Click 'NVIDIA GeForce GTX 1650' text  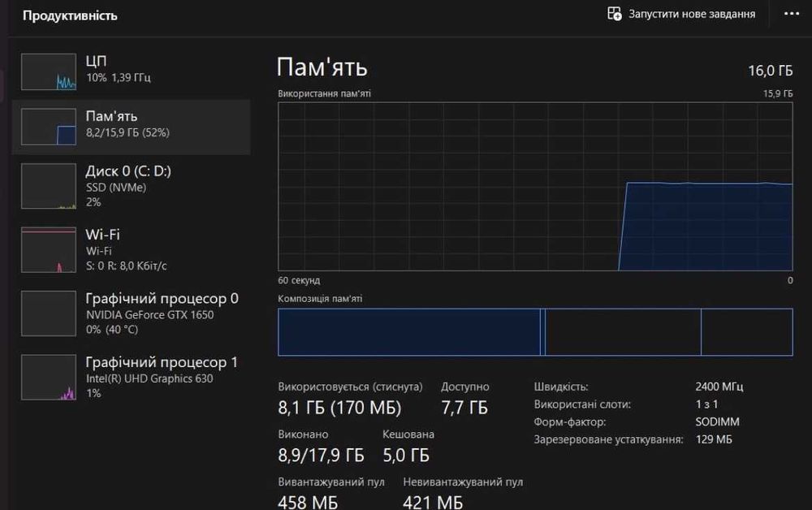click(x=149, y=315)
